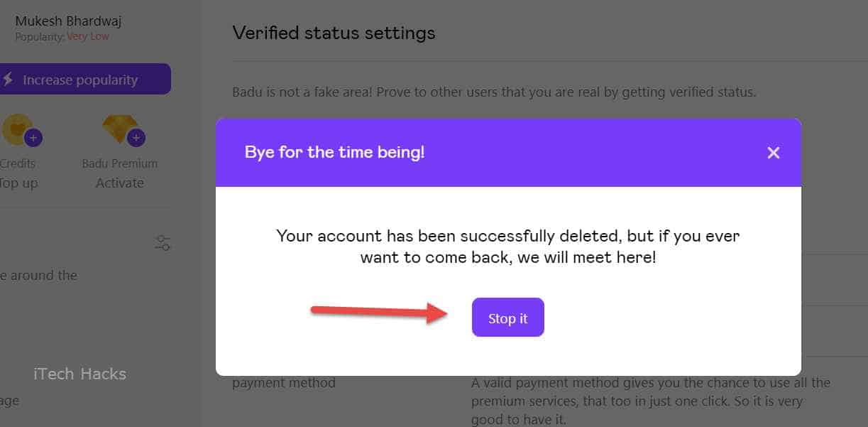This screenshot has height=427, width=868.
Task: Click the 'Bye for the time being!' title
Action: tap(334, 152)
